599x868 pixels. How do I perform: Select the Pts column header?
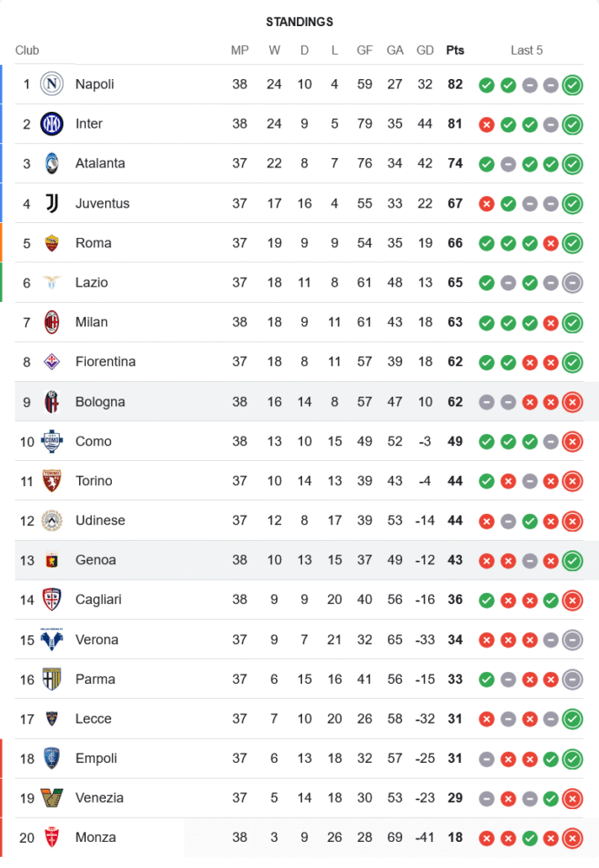pos(455,50)
